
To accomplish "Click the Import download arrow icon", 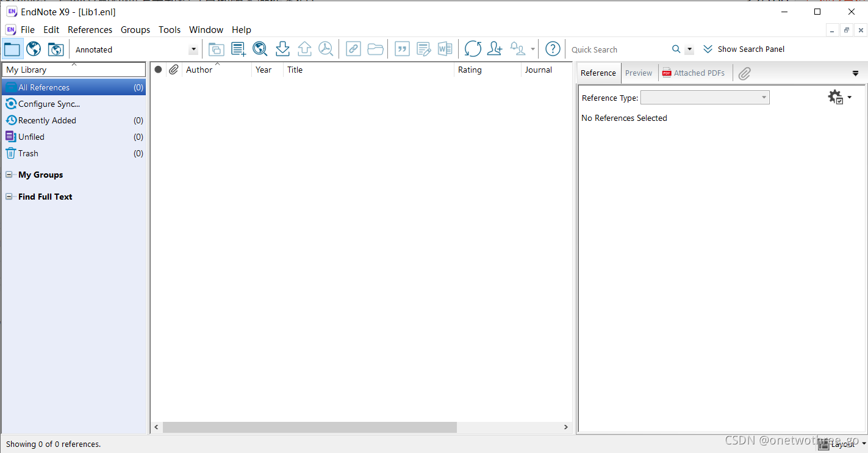I will [282, 49].
